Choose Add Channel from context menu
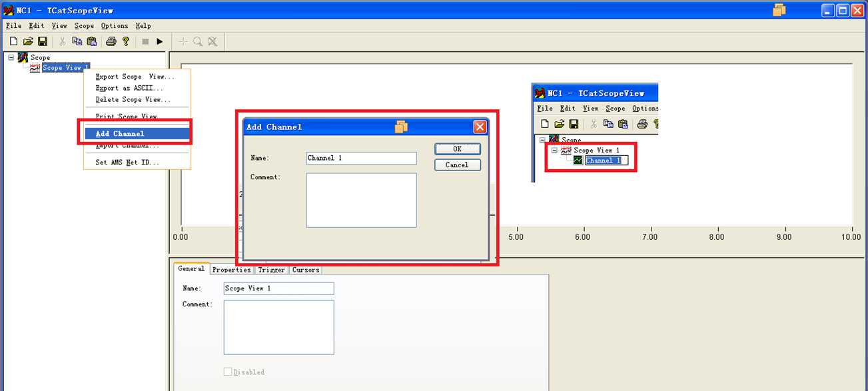868x391 pixels. 137,133
